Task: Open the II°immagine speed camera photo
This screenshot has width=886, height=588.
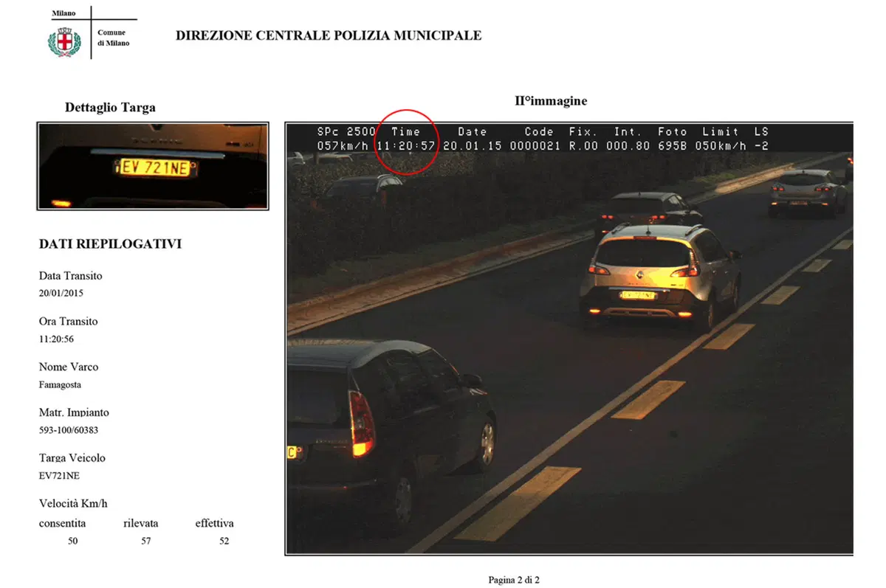Action: (569, 339)
